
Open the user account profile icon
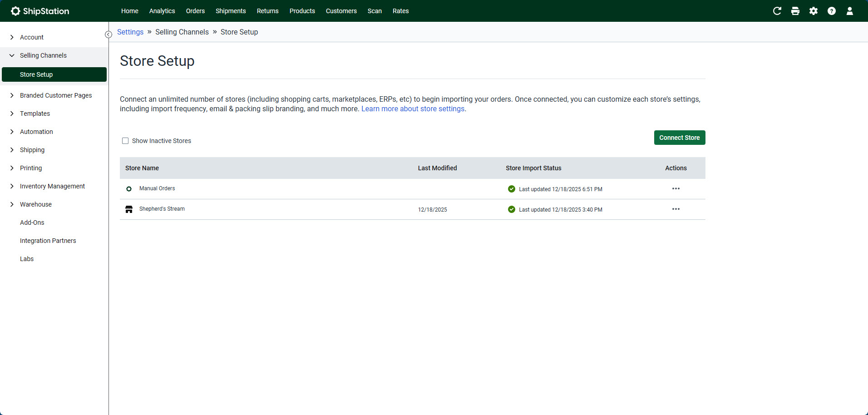tap(849, 11)
